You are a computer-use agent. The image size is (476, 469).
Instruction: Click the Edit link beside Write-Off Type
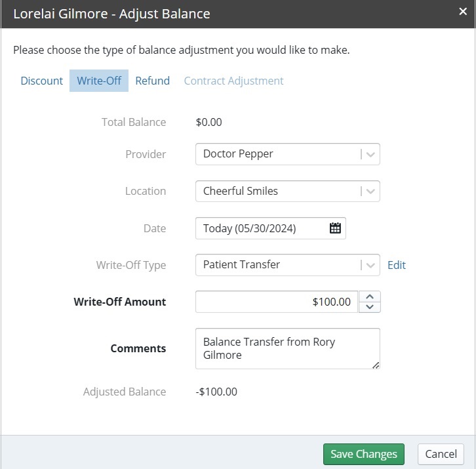click(x=397, y=265)
